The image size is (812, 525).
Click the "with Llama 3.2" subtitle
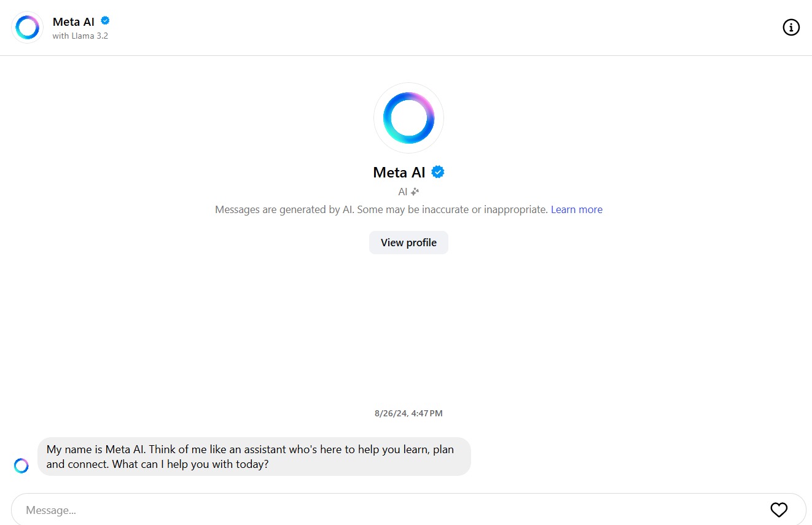pyautogui.click(x=80, y=36)
